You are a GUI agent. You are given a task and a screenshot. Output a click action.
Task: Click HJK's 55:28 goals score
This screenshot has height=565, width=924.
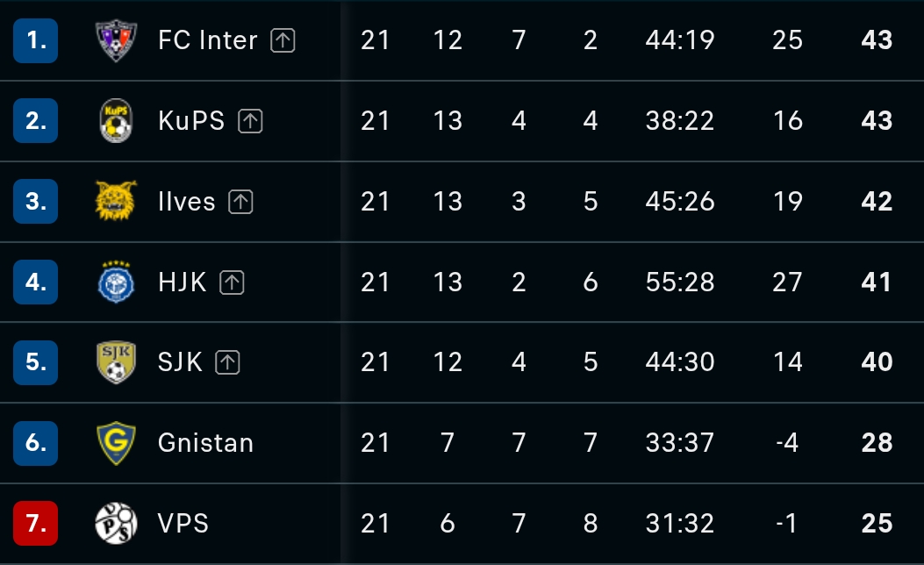tap(680, 282)
